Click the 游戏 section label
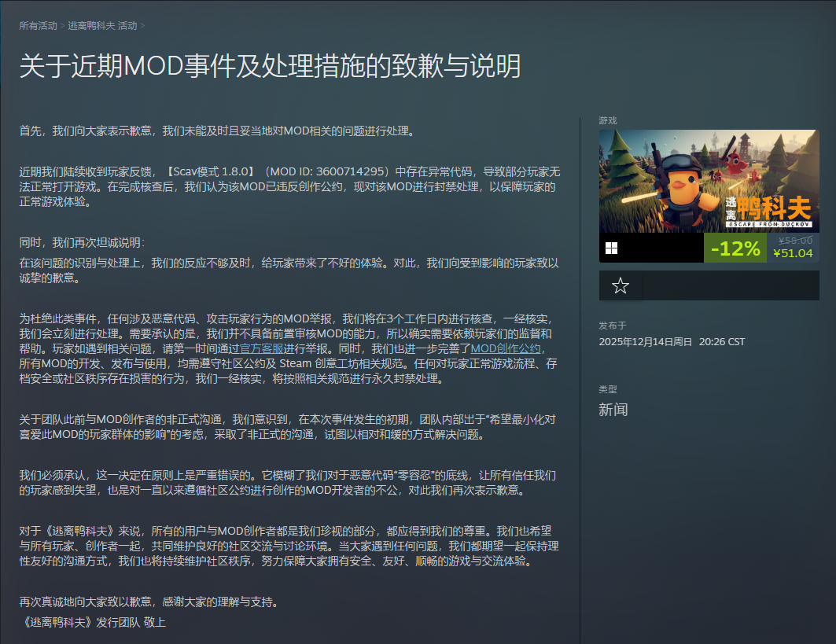This screenshot has width=836, height=644. tap(608, 120)
